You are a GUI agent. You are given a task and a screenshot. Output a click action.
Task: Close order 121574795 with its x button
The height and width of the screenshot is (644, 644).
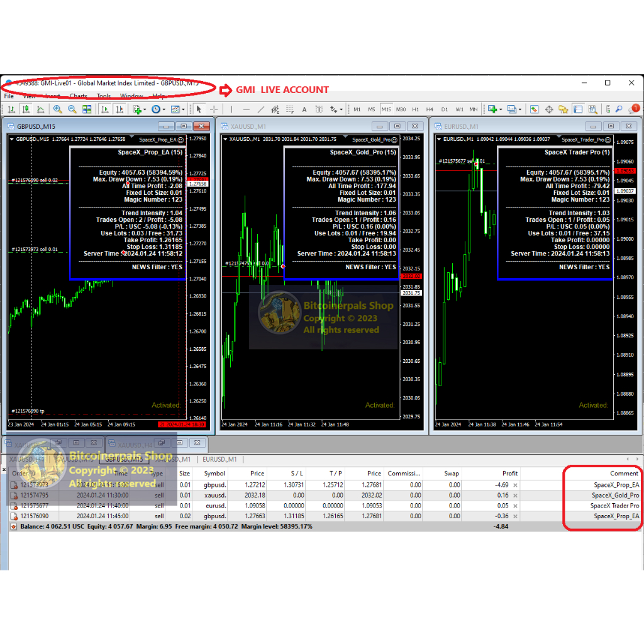coord(516,496)
